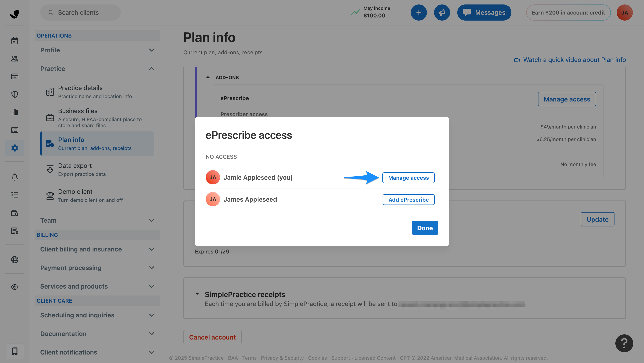644x363 pixels.
Task: Open Demo client menu item
Action: 97,196
